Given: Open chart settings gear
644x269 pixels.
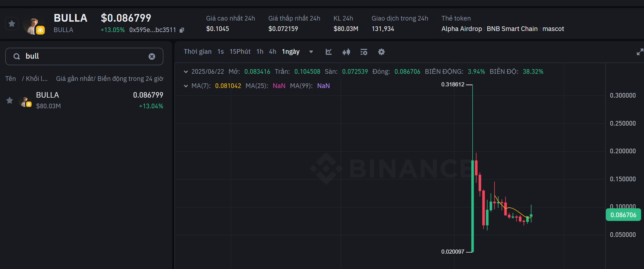Looking at the screenshot, I should [x=381, y=52].
